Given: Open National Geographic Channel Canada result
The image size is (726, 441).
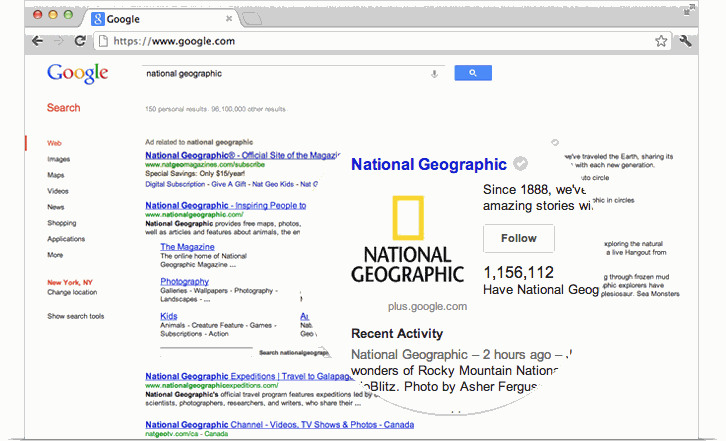Looking at the screenshot, I should tap(280, 425).
